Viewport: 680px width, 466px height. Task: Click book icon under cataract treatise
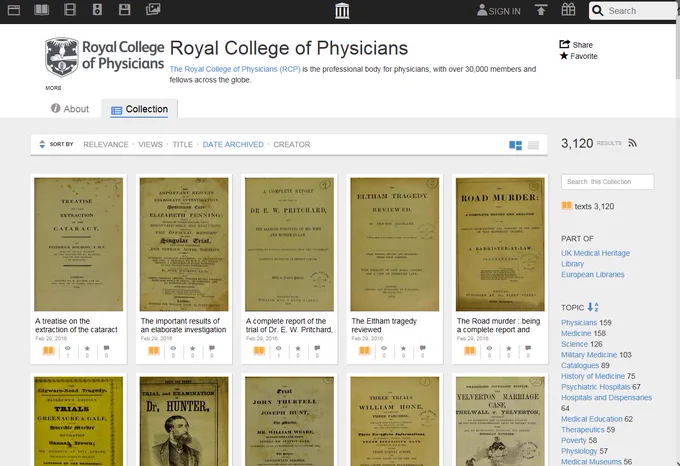coord(48,350)
